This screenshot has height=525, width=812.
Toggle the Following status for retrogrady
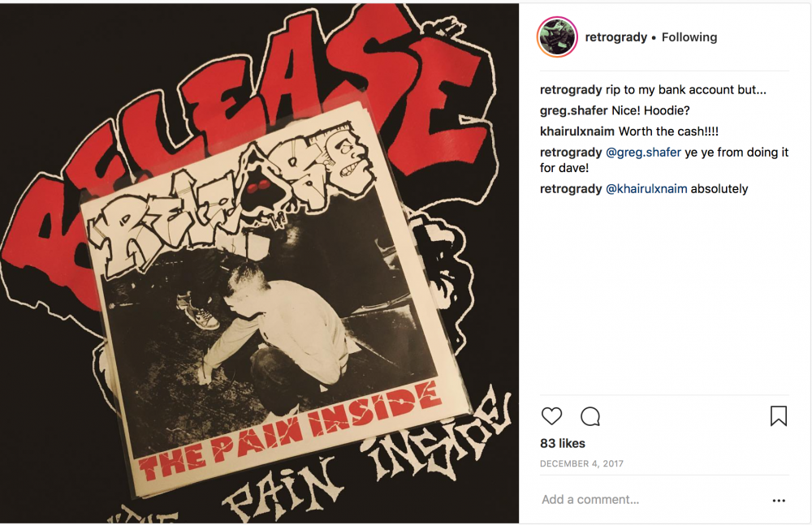[689, 37]
